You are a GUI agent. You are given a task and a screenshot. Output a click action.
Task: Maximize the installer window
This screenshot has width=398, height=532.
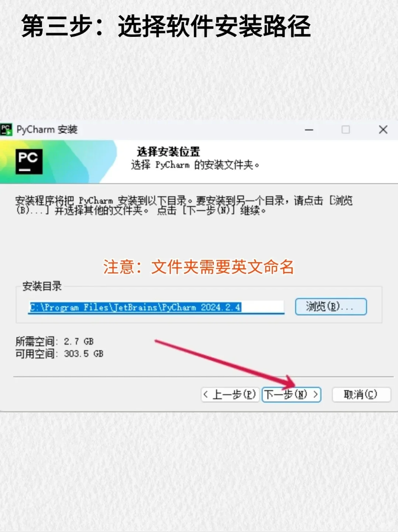(346, 130)
